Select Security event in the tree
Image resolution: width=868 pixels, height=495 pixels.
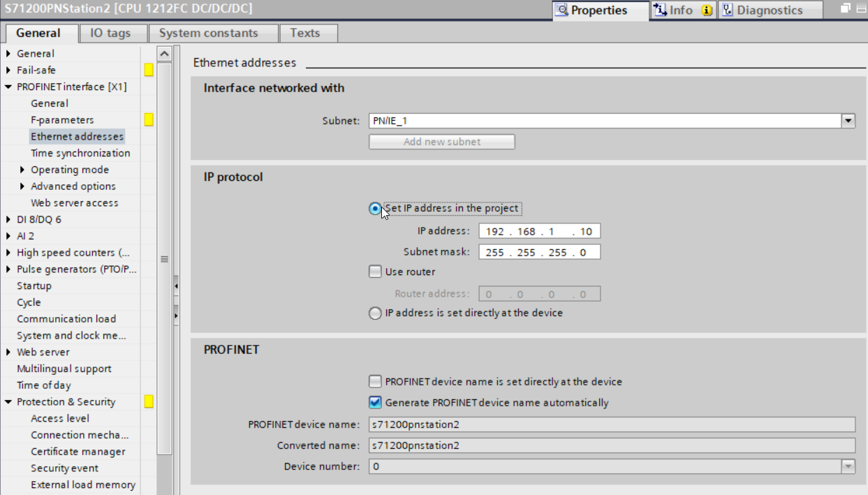pos(64,468)
